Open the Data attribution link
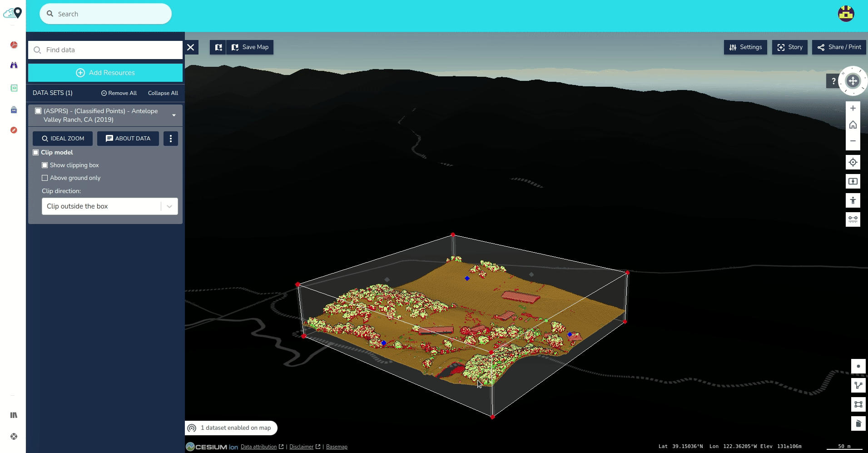This screenshot has width=868, height=453. (262, 447)
